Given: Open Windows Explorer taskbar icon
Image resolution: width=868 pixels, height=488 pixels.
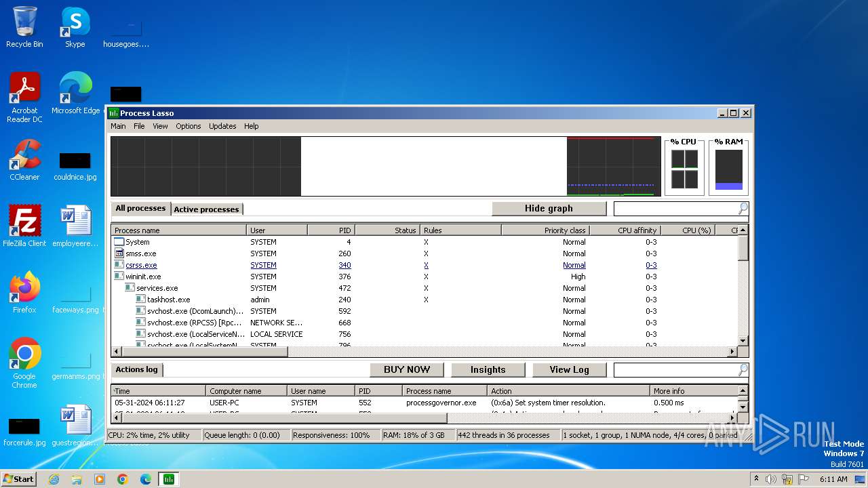Looking at the screenshot, I should 77,479.
